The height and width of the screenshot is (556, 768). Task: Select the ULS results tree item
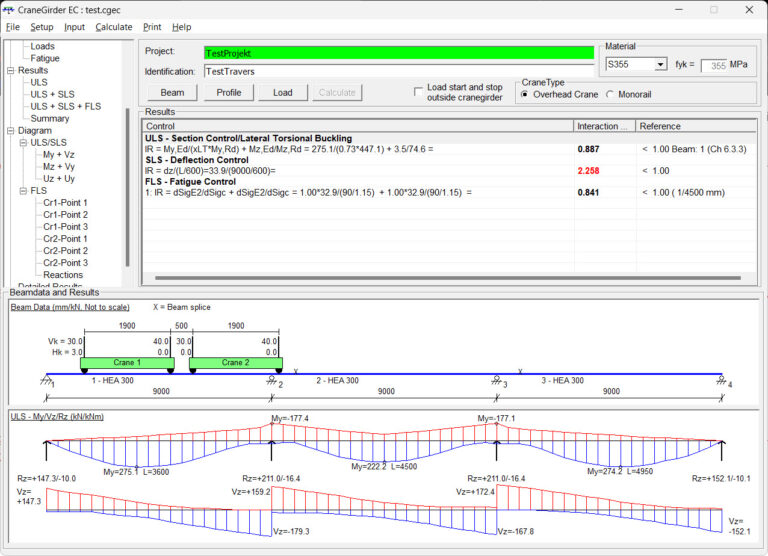tap(39, 82)
